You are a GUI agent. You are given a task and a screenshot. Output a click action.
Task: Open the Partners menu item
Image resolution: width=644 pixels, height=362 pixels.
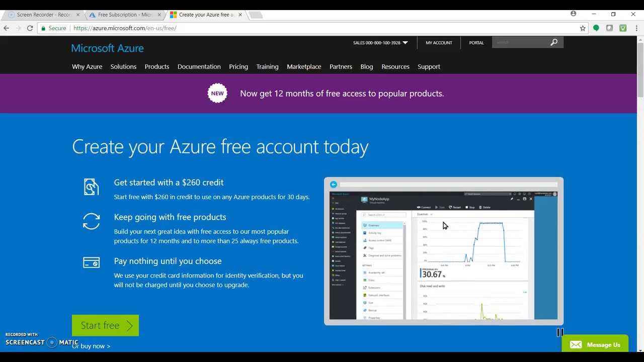coord(341,66)
